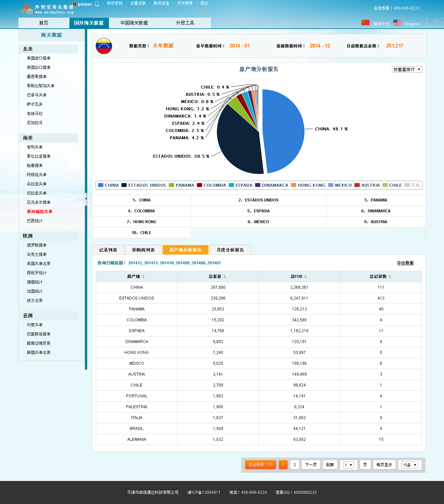The width and height of the screenshot is (444, 504).
Task: Toggle ESPAÐA legend entry
Action: (241, 185)
